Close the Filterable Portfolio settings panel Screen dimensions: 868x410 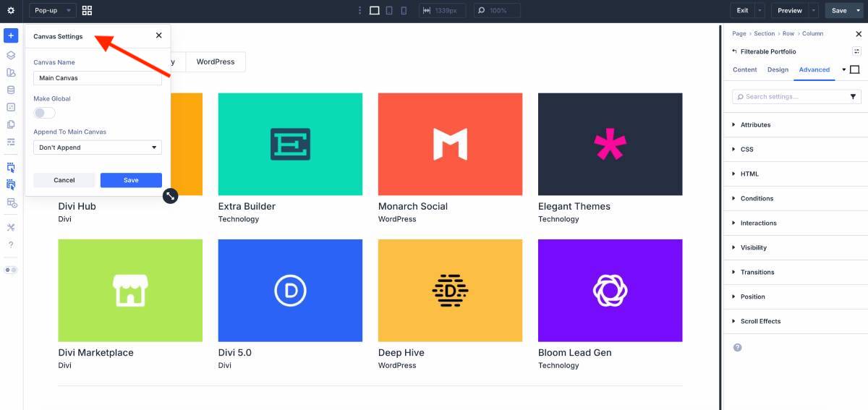[x=859, y=33]
